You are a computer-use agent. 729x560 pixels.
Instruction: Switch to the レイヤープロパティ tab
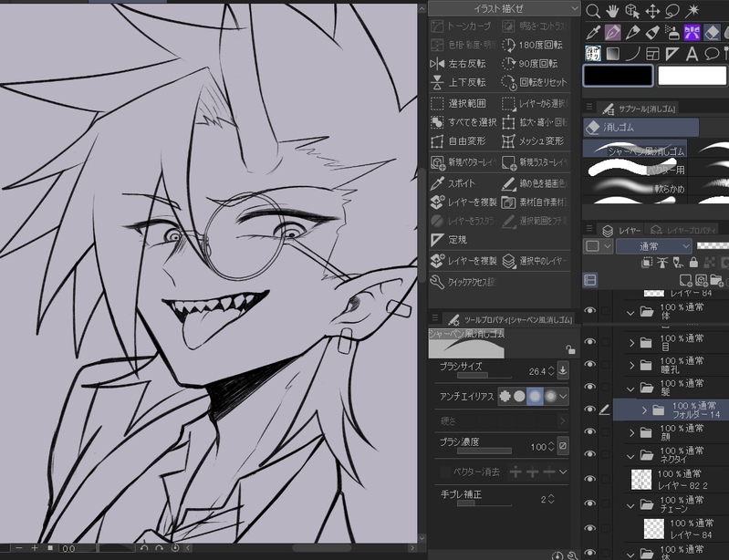pyautogui.click(x=683, y=230)
